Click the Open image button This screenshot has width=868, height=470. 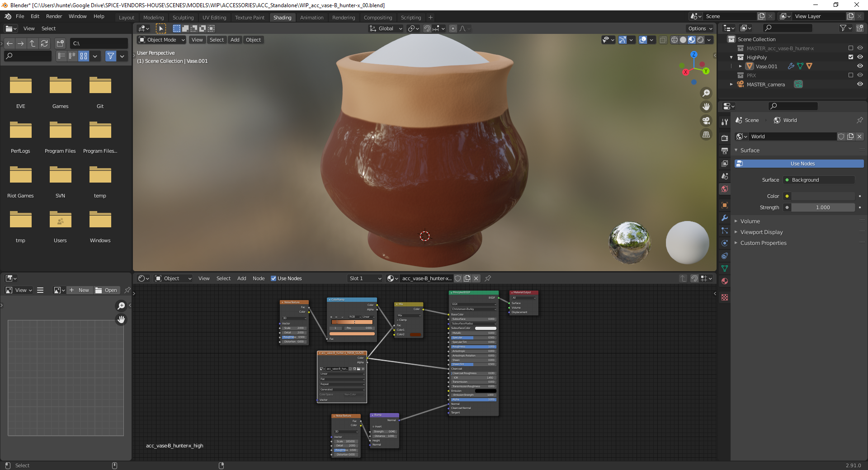107,290
